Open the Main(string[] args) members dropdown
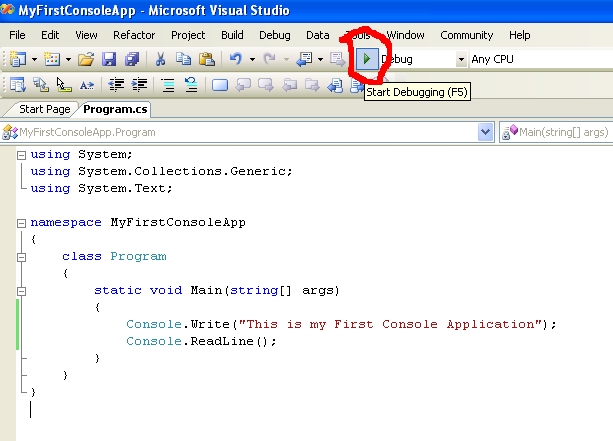Screen dimensions: 613x441 (556, 132)
